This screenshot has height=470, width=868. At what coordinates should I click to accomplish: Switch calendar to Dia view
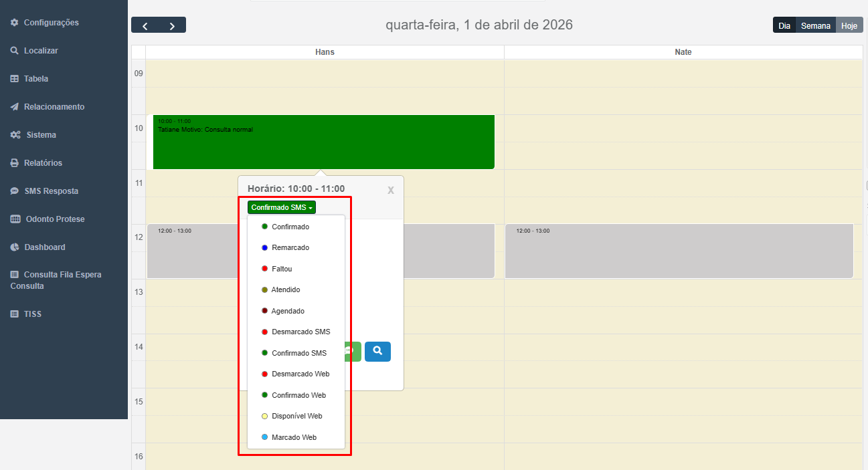tap(784, 25)
